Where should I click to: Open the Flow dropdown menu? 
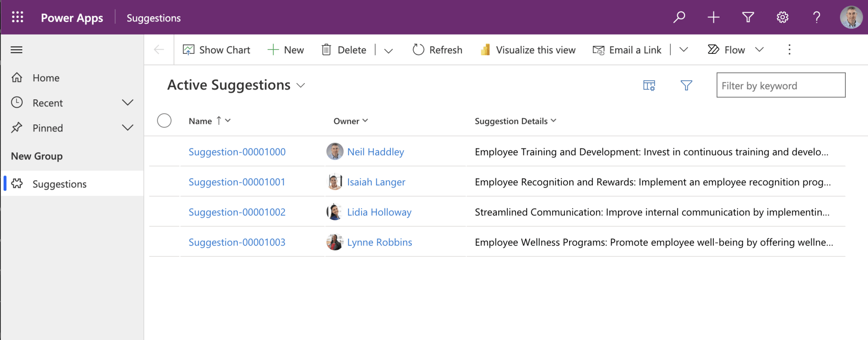tap(759, 50)
